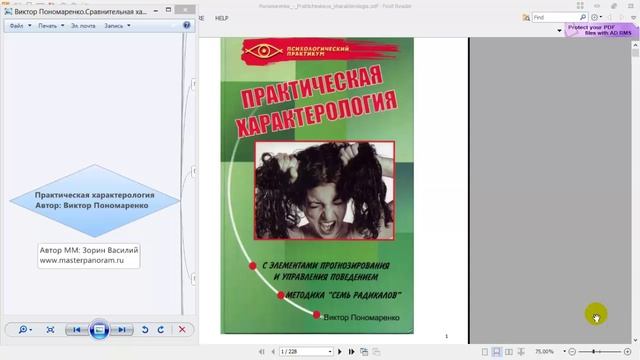Open the zoom magnifier in photo viewer
640x360 pixels.
[x=25, y=330]
